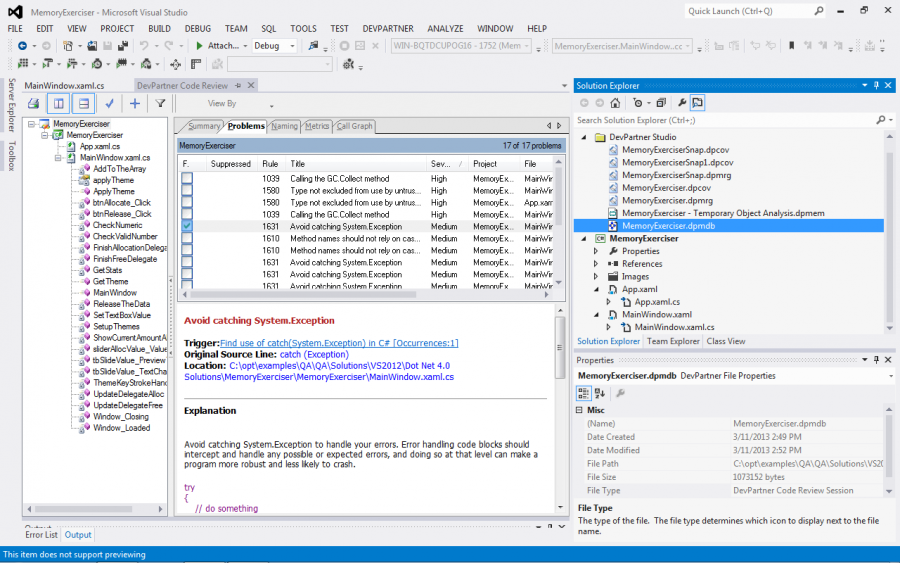
Task: Collapse the Misc category in Properties
Action: [x=579, y=410]
